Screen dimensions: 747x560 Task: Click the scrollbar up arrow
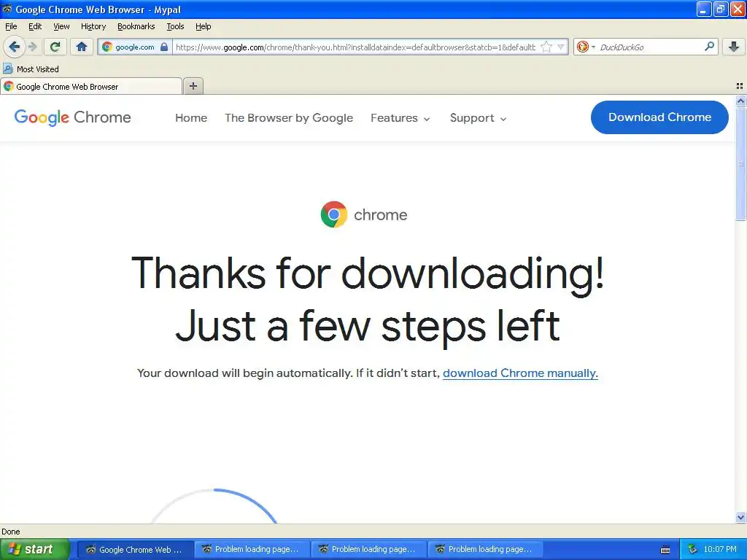pos(740,101)
